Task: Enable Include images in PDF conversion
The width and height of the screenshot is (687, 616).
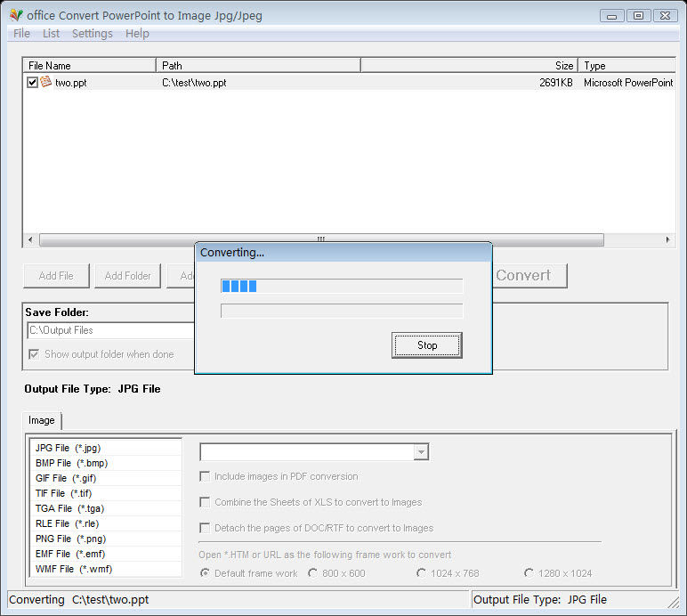Action: (206, 476)
